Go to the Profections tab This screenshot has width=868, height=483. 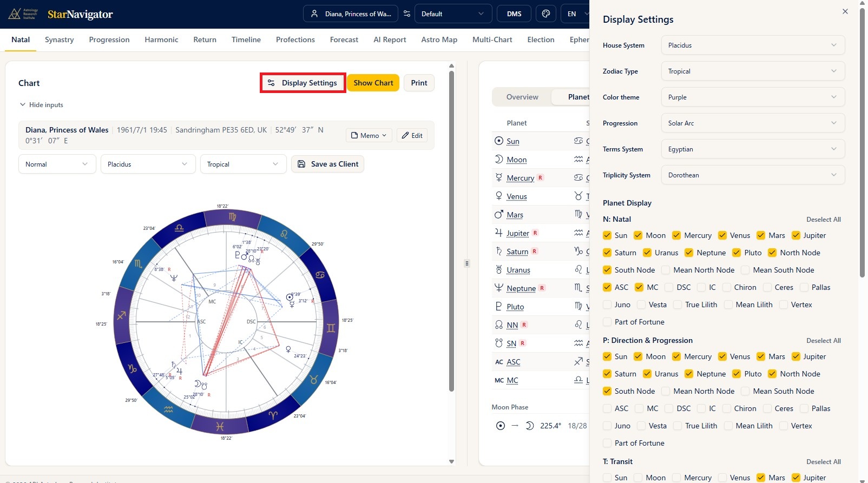click(x=295, y=39)
